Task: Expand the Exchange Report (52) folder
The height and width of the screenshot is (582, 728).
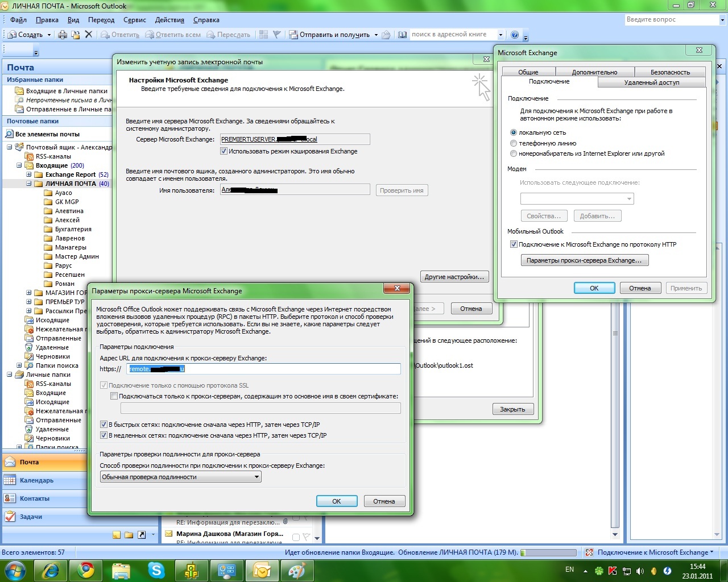Action: tap(29, 174)
